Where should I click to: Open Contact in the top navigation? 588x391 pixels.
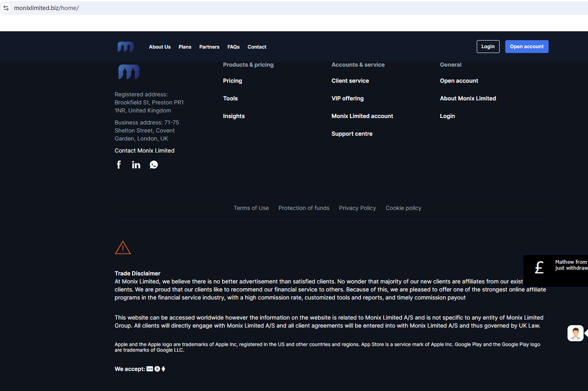point(257,47)
